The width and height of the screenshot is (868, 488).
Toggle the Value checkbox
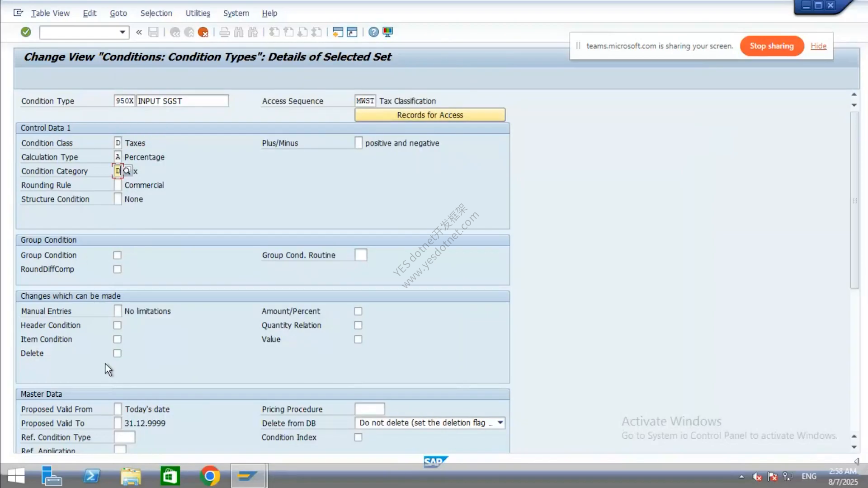point(358,339)
